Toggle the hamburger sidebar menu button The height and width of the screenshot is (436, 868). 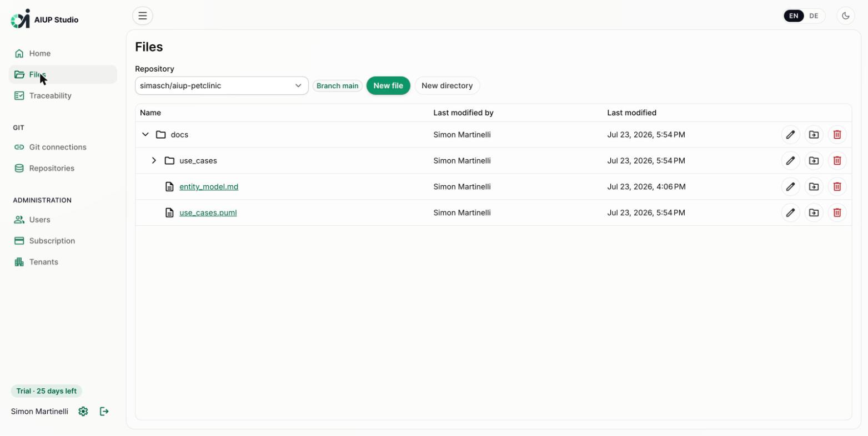click(x=143, y=16)
